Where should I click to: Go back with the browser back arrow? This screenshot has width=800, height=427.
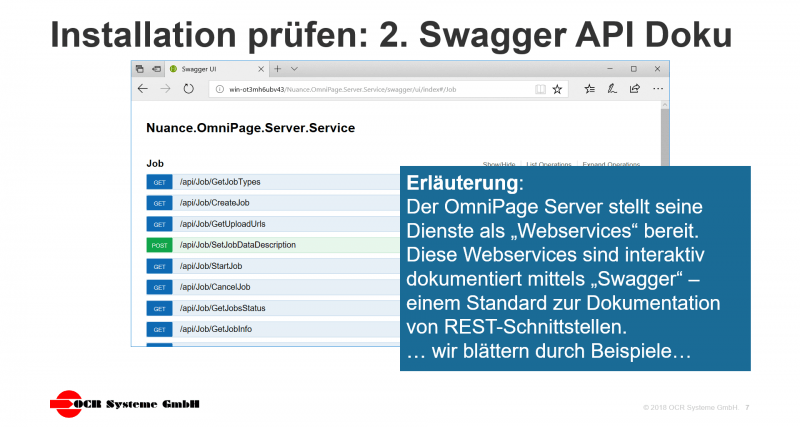[143, 89]
